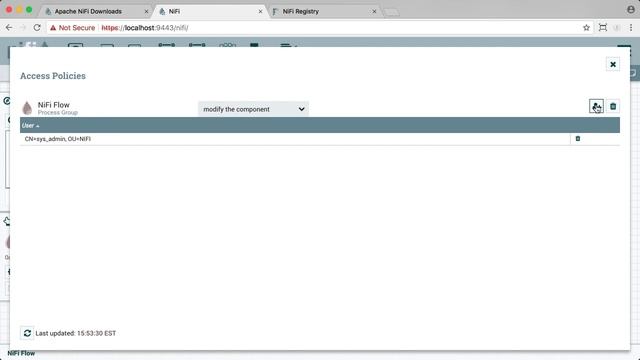Go forward in browser history

pyautogui.click(x=23, y=28)
